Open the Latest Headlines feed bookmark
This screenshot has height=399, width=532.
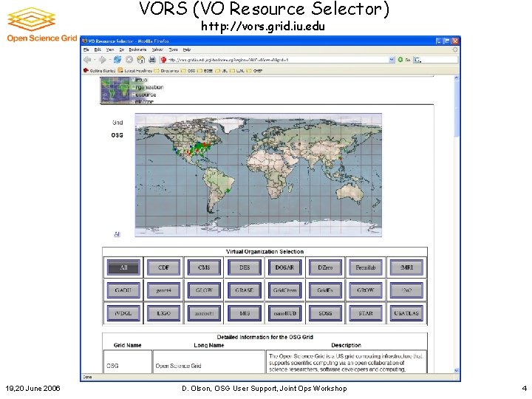(135, 71)
